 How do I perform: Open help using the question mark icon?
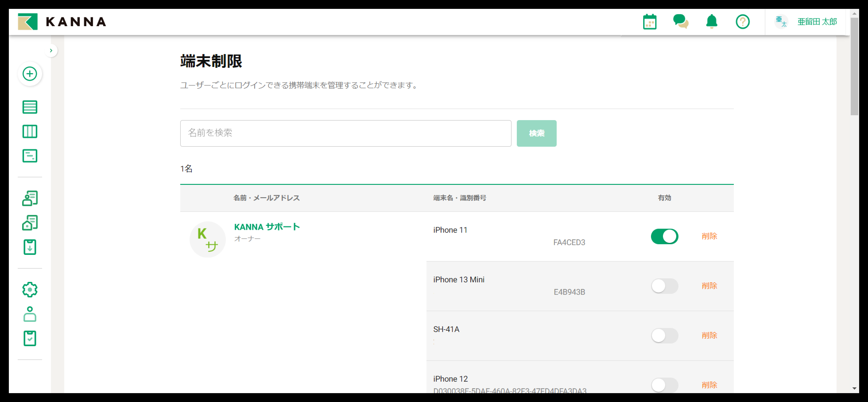pyautogui.click(x=743, y=21)
